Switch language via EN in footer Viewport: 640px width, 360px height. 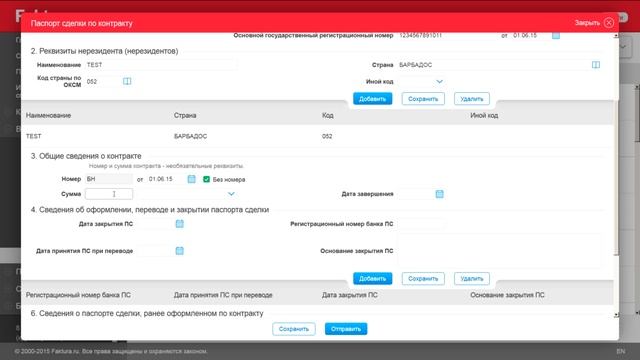coord(620,351)
